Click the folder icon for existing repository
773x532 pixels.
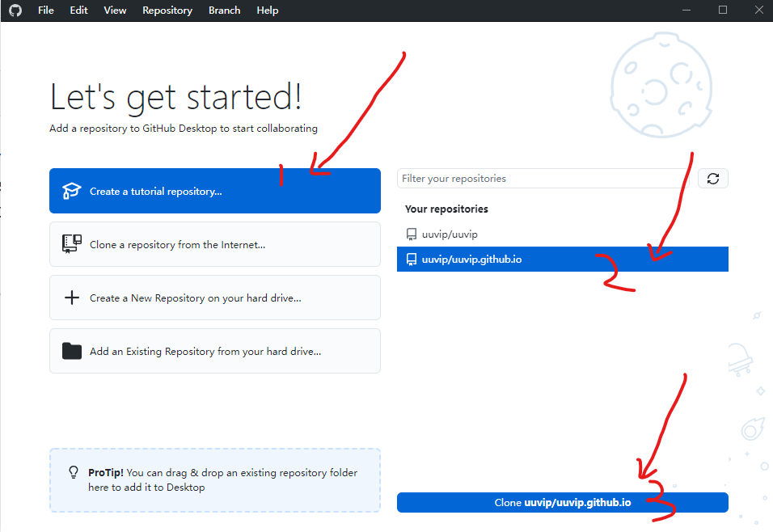[72, 351]
